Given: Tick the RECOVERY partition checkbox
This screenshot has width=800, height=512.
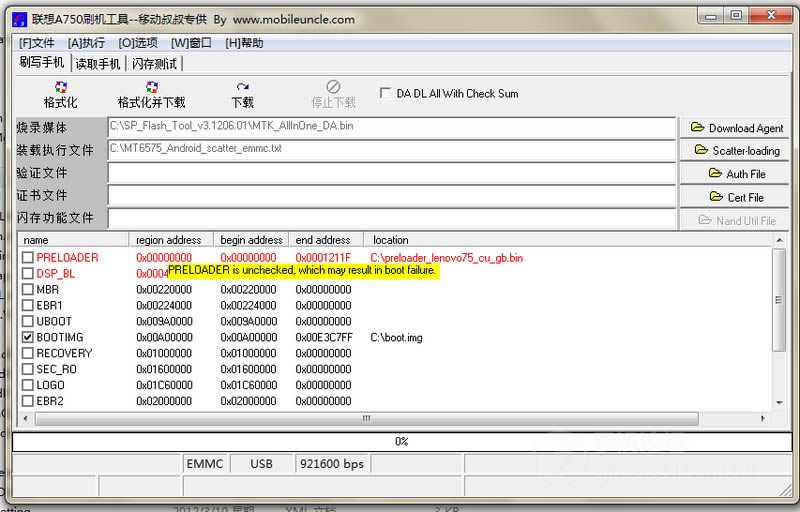Looking at the screenshot, I should tap(28, 354).
